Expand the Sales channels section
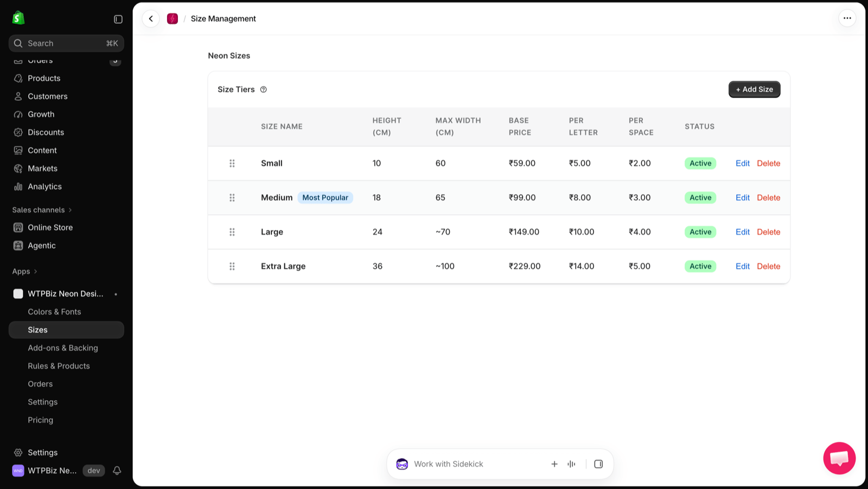Viewport: 868px width, 489px height. pyautogui.click(x=42, y=210)
